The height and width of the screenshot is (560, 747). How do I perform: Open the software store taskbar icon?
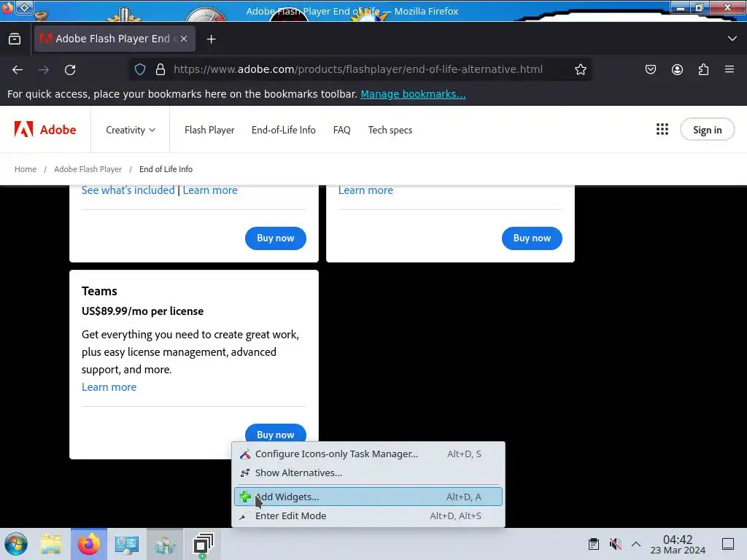click(x=165, y=544)
